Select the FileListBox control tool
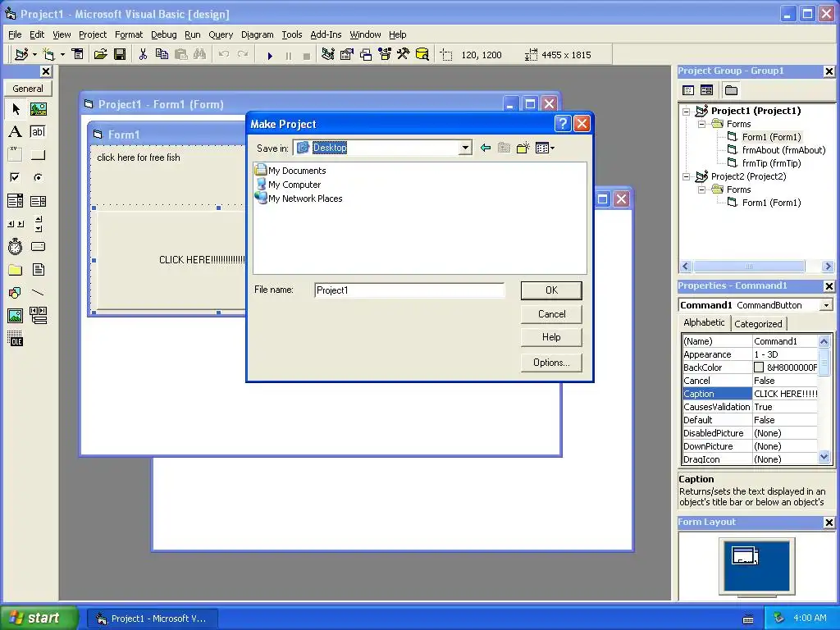Viewport: 840px width, 630px height. (x=38, y=269)
